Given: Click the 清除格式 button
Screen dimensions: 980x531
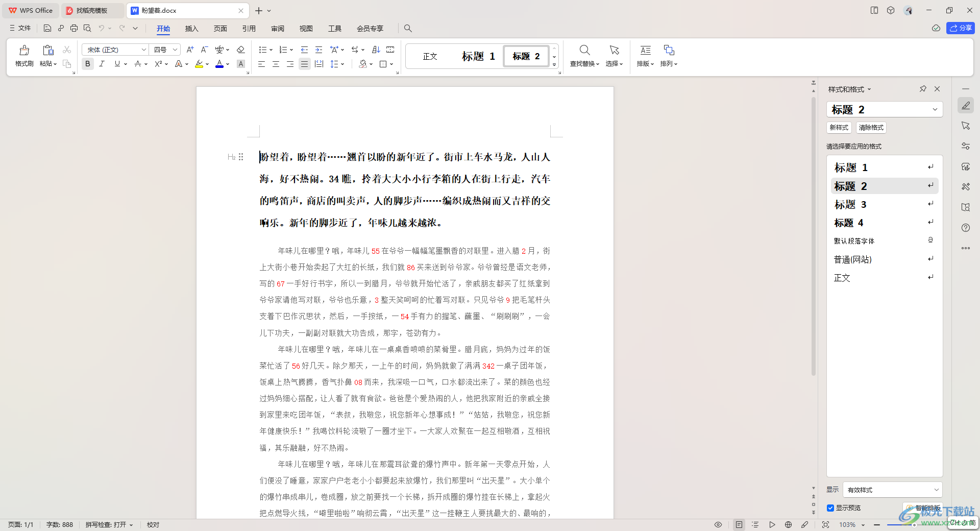Looking at the screenshot, I should 871,128.
